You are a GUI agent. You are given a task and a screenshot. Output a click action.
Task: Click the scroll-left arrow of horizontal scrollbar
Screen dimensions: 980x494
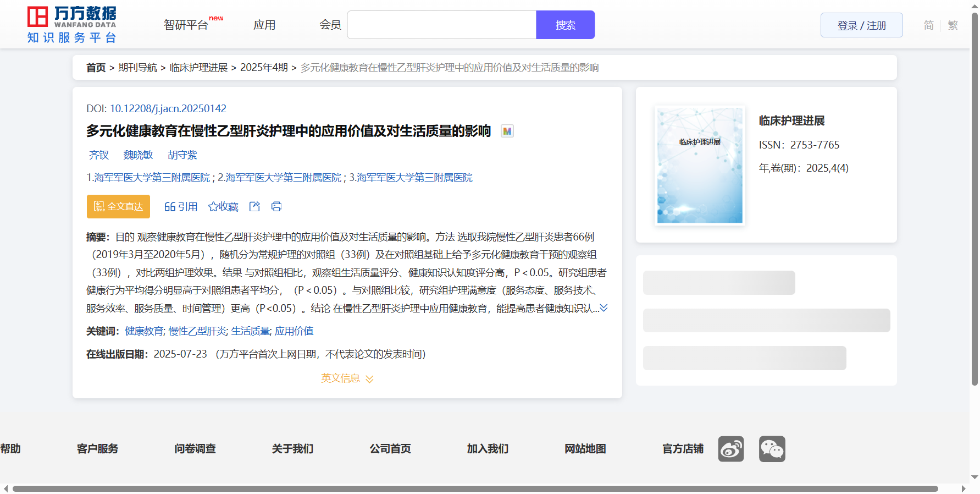tap(5, 488)
